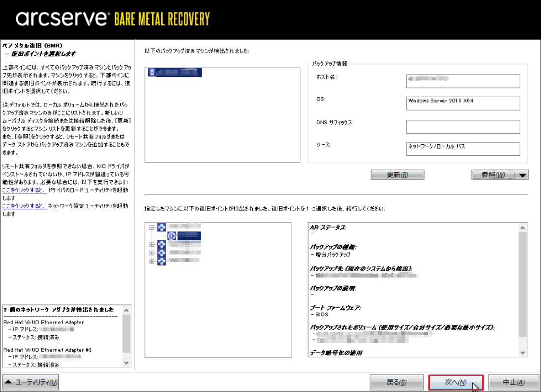Click the Red Hat VirtIO Ethernet Adapter #2 entry
541x392 pixels.
tap(47, 350)
